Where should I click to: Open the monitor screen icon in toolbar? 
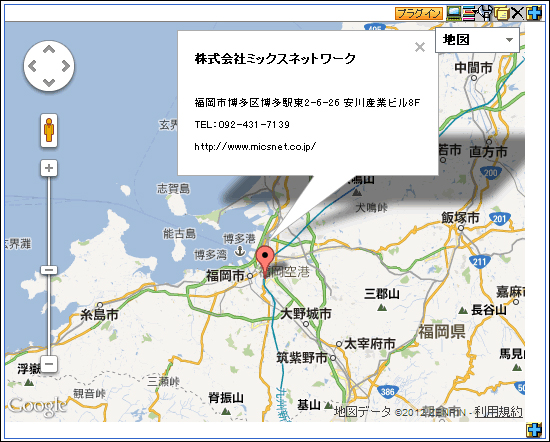(454, 13)
